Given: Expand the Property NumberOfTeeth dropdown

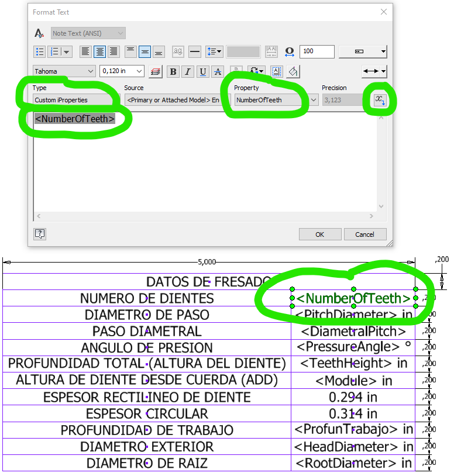Looking at the screenshot, I should [314, 100].
